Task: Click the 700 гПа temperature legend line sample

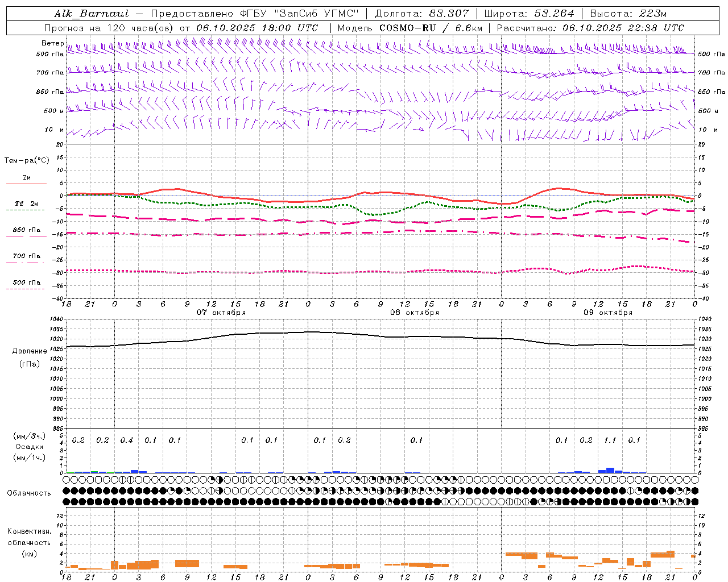Action: point(25,263)
